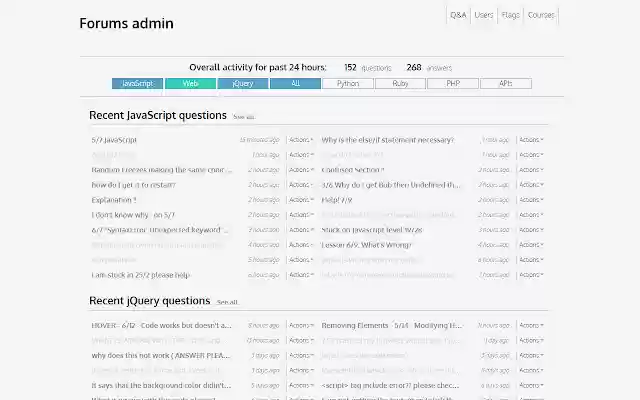Open the 'Explanation ?' question
This screenshot has width=640, height=400.
114,200
